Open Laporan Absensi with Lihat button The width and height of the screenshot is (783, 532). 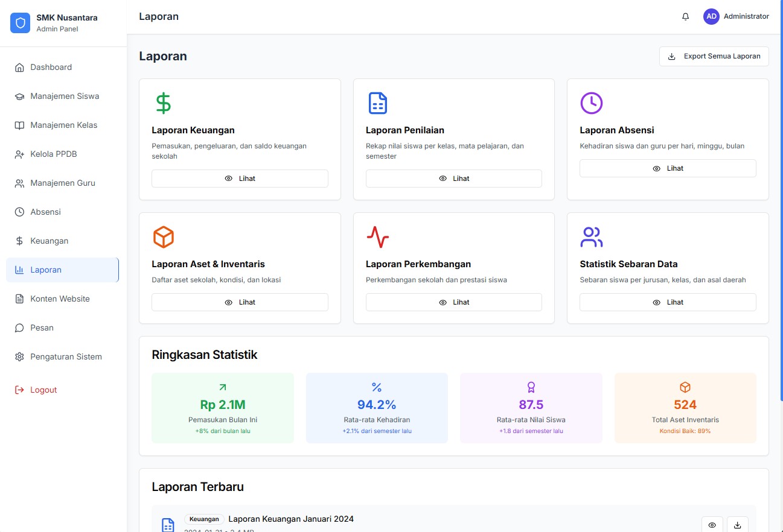(667, 168)
